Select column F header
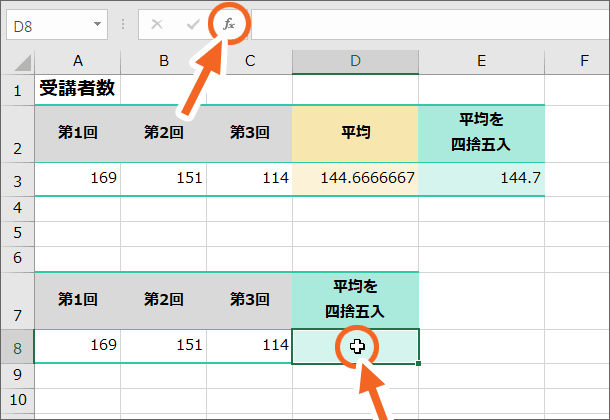610x420 pixels. (x=577, y=61)
